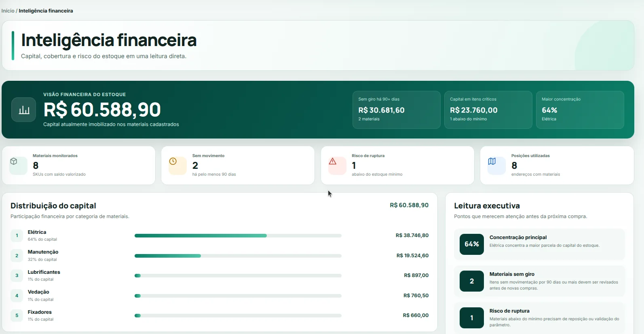Viewport: 644px width, 334px height.
Task: Click the box icon for Materiais monitorados
Action: pos(14,162)
